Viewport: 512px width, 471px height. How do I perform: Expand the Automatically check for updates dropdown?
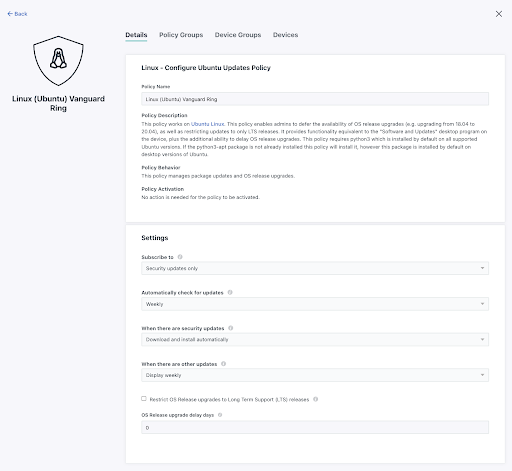tap(315, 304)
